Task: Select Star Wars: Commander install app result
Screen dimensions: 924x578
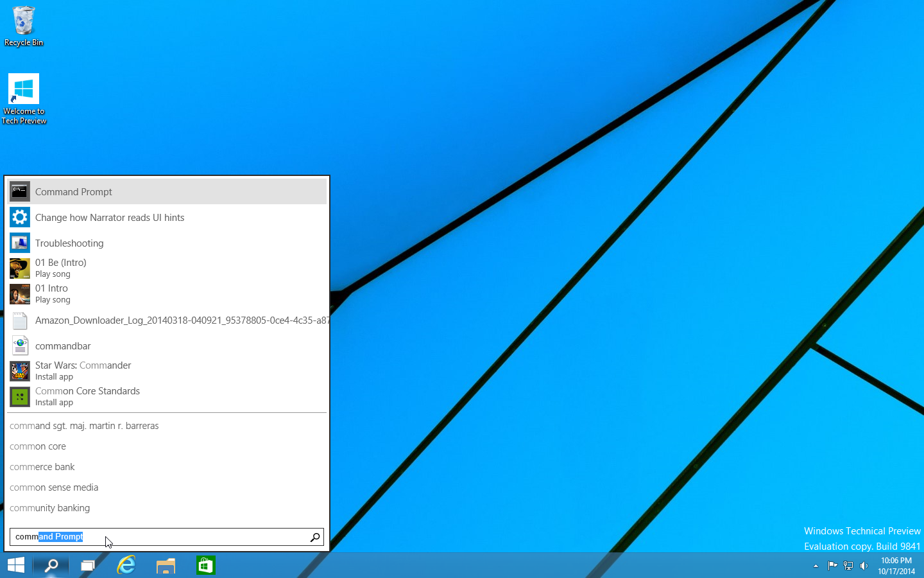Action: [x=83, y=371]
